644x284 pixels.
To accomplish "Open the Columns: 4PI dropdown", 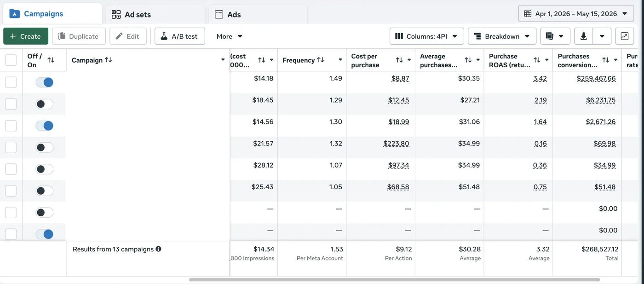I will [x=426, y=36].
